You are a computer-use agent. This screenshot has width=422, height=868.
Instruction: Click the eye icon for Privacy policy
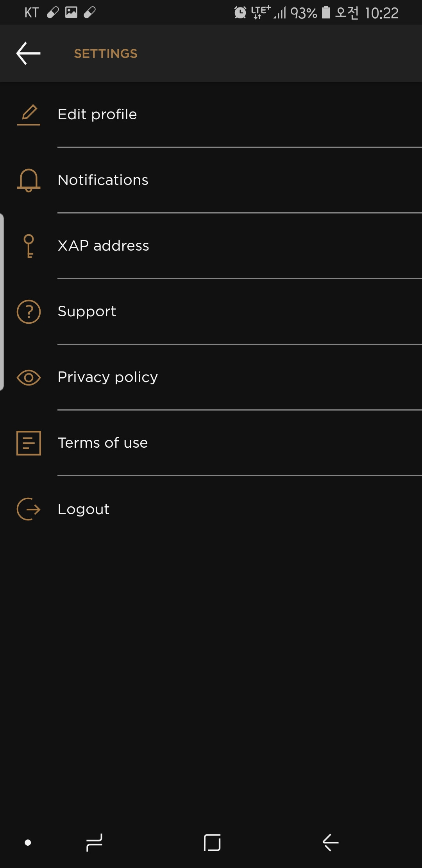(x=29, y=377)
